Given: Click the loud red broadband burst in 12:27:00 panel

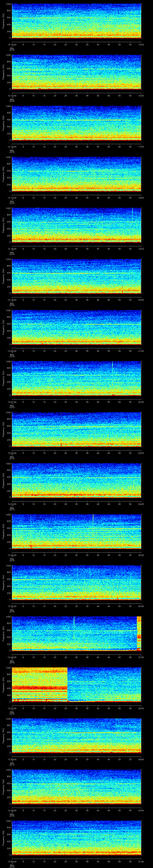Looking at the screenshot, I should [x=40, y=685].
